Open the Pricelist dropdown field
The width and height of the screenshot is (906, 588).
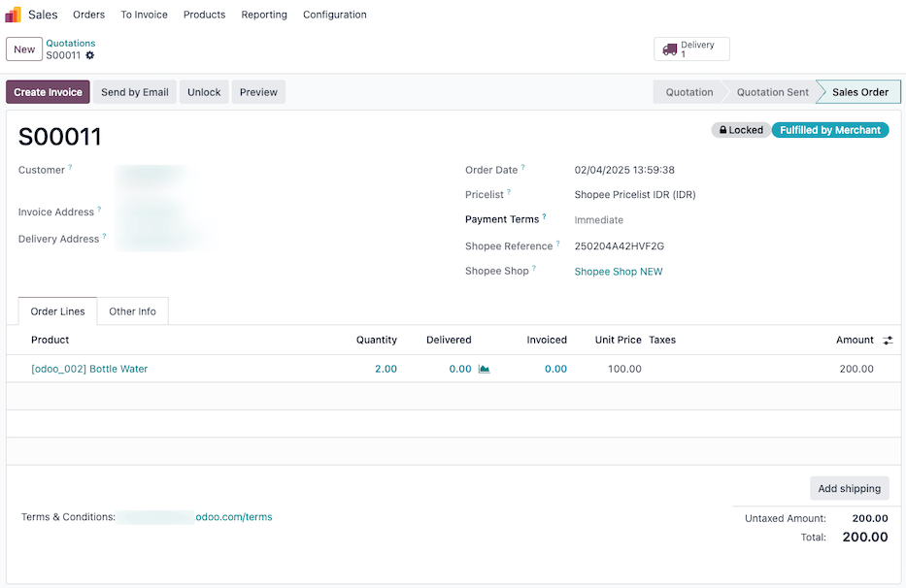634,194
